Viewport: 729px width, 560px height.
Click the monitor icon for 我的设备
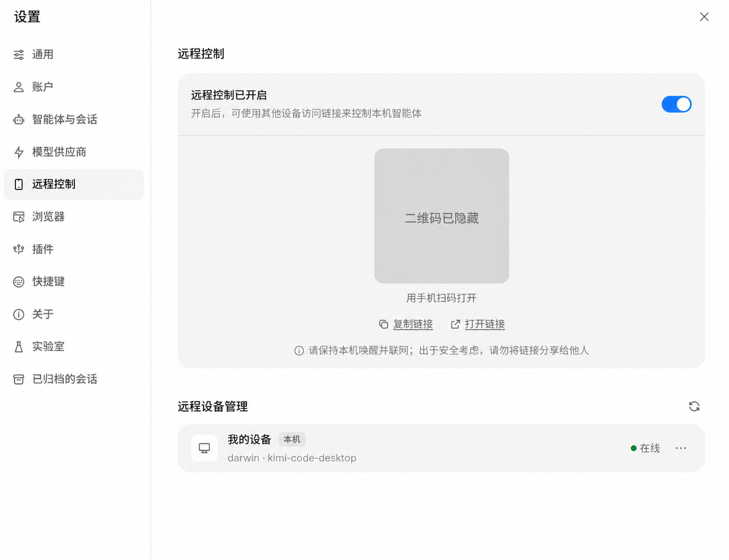coord(204,448)
